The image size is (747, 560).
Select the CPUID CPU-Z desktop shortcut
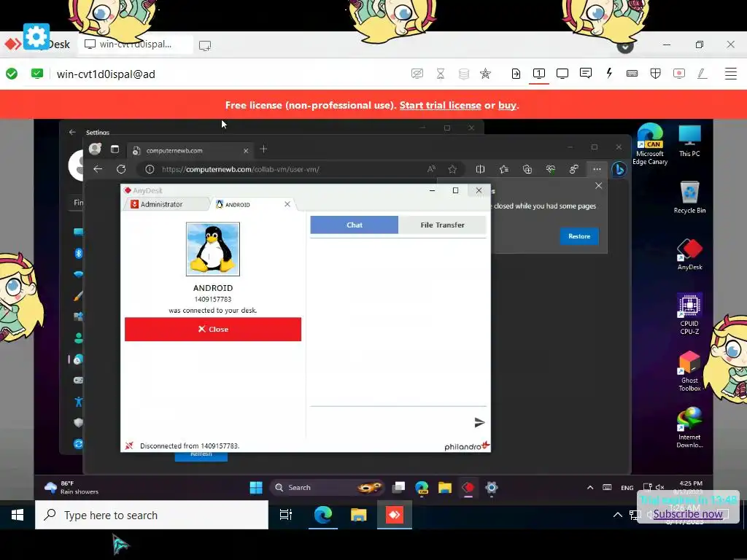pyautogui.click(x=689, y=314)
